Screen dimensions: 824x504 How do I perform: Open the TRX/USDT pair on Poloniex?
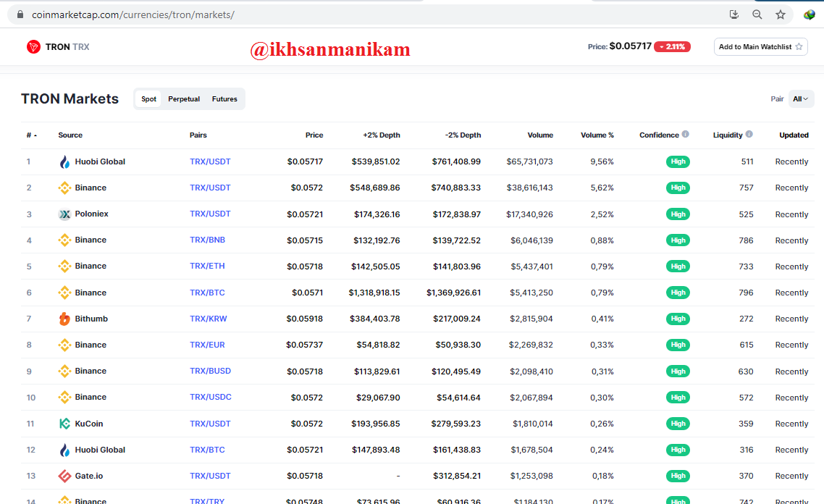[x=210, y=214]
